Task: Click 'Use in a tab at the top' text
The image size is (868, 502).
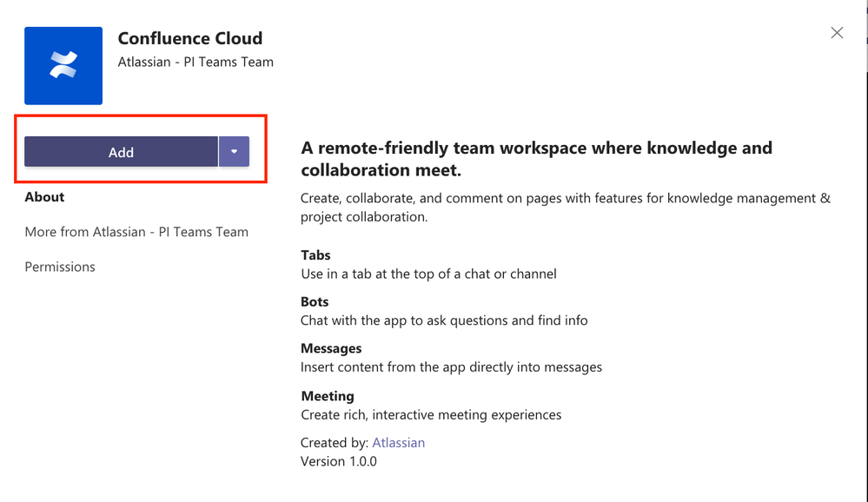Action: point(428,274)
